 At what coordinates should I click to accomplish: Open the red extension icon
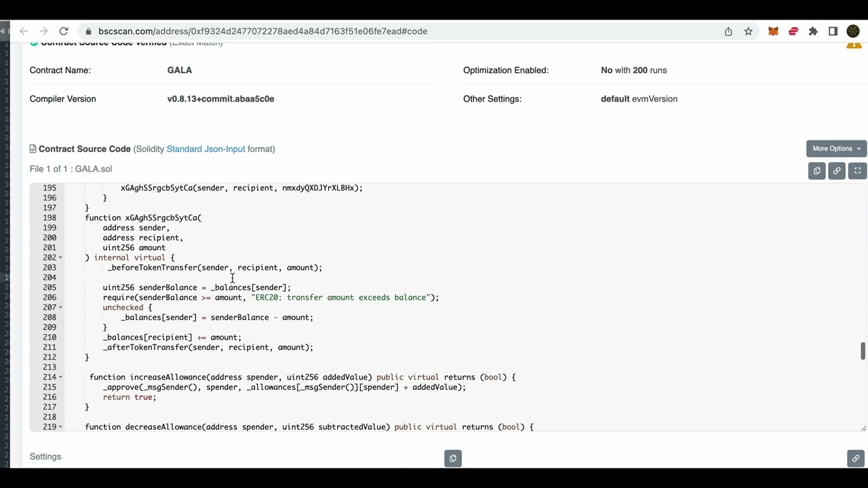click(x=793, y=31)
